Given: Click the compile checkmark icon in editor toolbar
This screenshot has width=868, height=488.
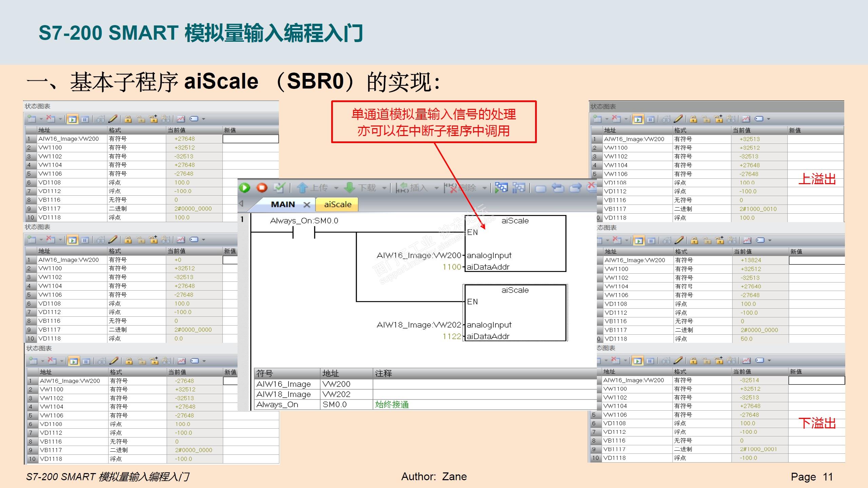Looking at the screenshot, I should [x=279, y=188].
